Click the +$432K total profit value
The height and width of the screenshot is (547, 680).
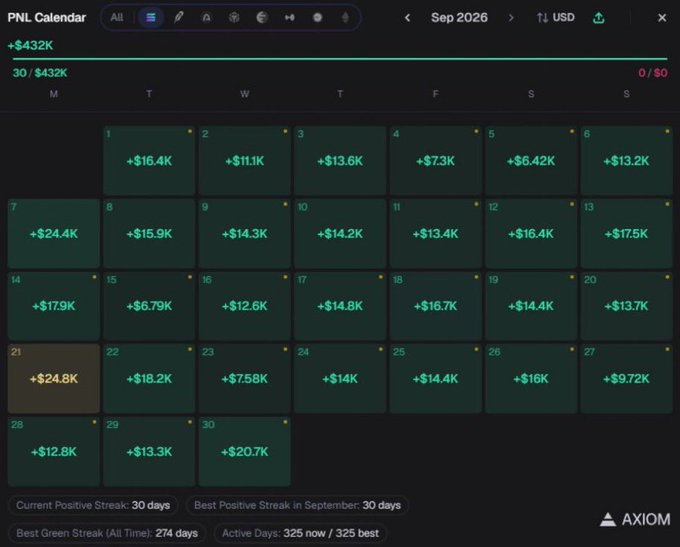point(30,46)
